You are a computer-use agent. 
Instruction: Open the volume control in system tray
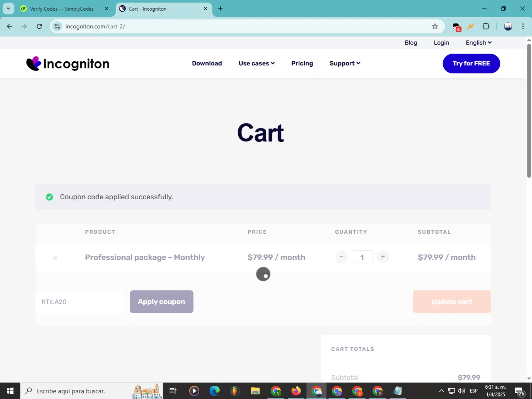(x=461, y=391)
